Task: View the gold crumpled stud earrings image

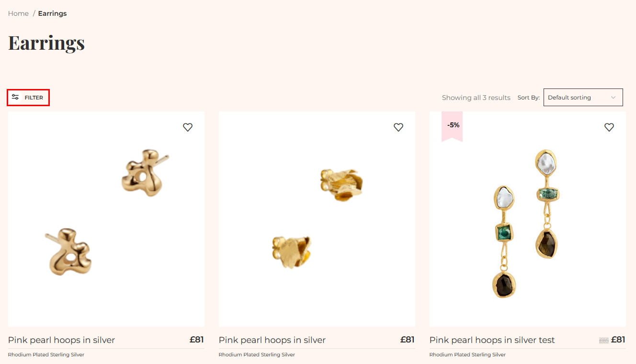Action: [317, 219]
